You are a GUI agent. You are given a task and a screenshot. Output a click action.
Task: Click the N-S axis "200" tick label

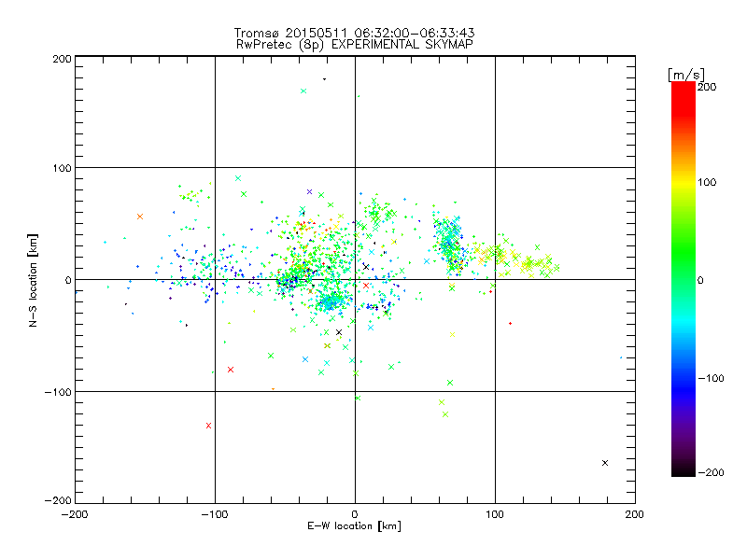[x=62, y=59]
